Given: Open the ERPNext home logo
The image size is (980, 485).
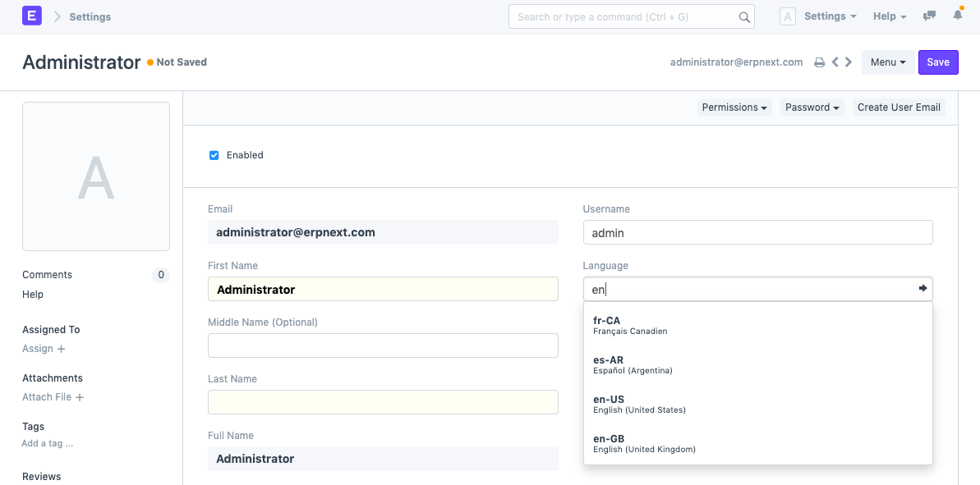Looking at the screenshot, I should pyautogui.click(x=31, y=16).
